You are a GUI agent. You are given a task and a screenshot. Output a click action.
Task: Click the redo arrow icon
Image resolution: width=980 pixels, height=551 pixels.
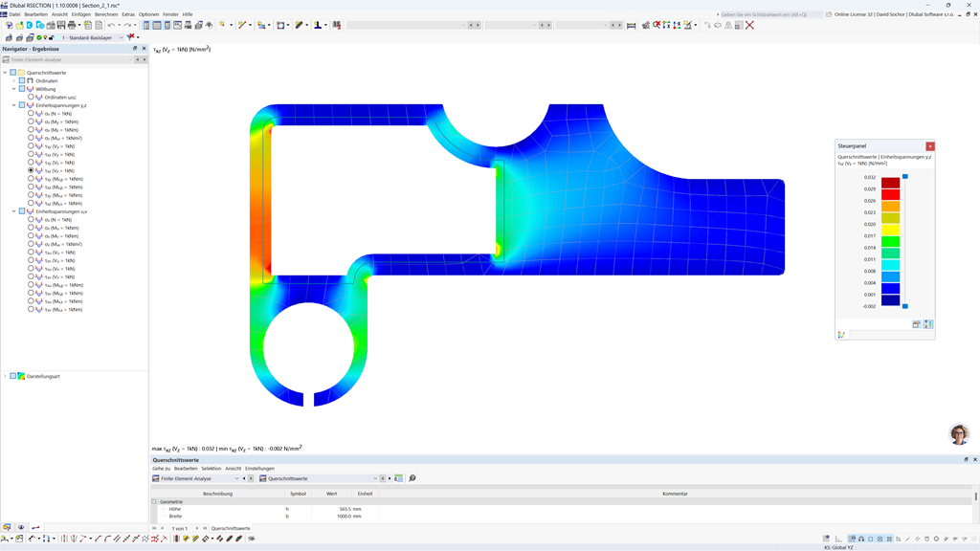[127, 25]
